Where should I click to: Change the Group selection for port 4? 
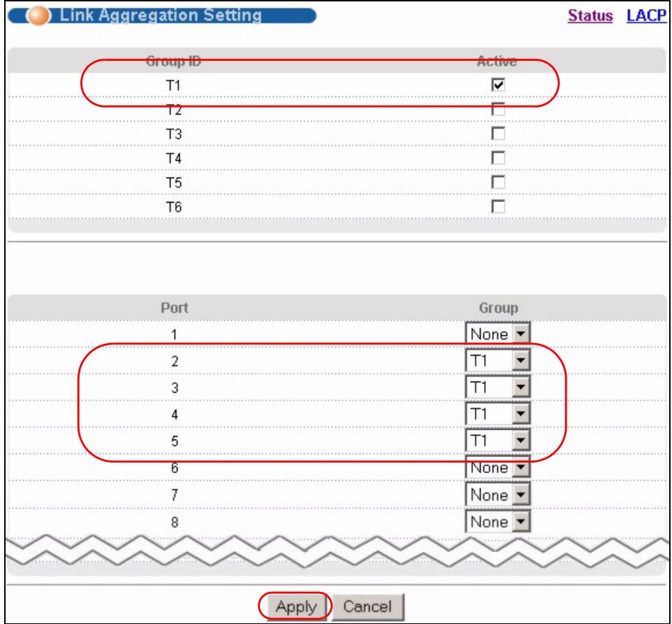[x=497, y=414]
